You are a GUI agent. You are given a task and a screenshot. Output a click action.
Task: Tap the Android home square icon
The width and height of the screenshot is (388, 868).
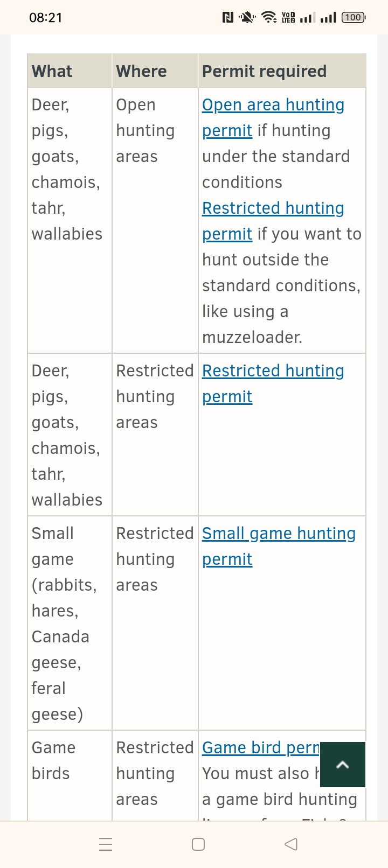[198, 844]
